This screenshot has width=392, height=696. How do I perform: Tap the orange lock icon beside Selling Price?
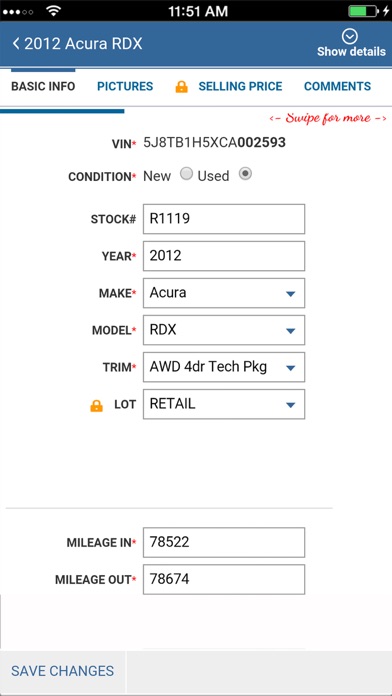click(x=182, y=86)
